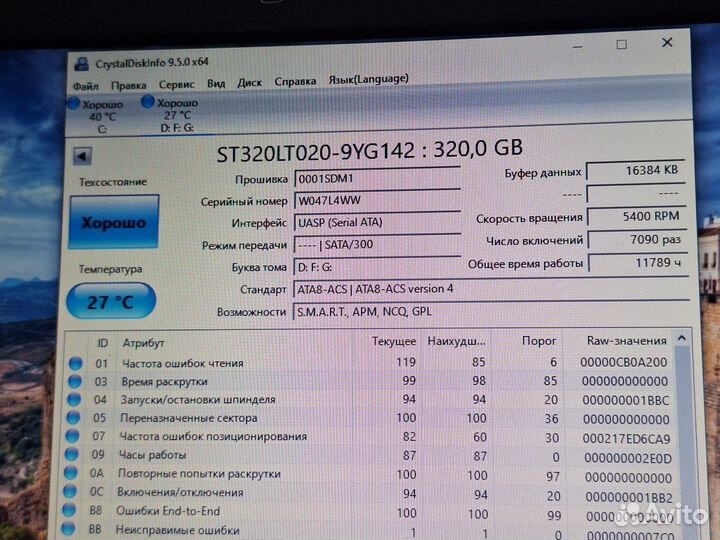Click status dot for Переназначенные сектора

tap(73, 417)
